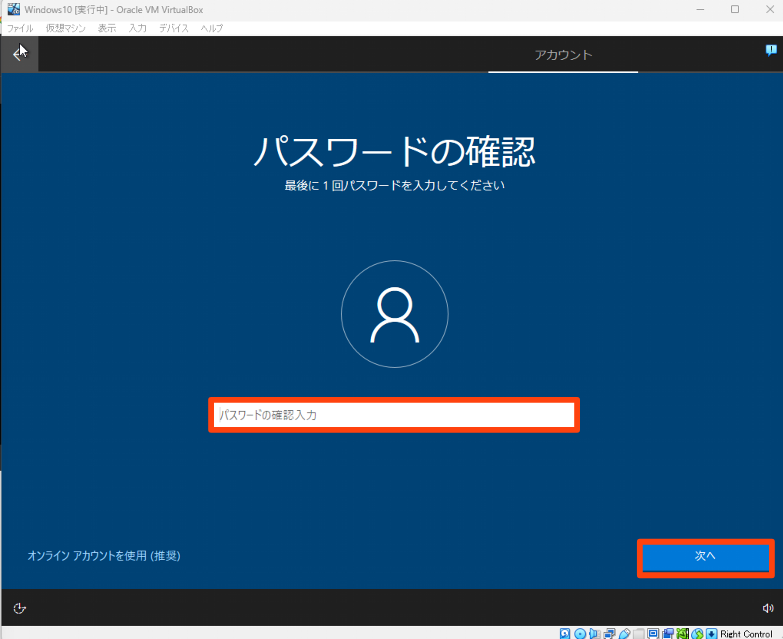Click the VirtualBox USB devices icon
The height and width of the screenshot is (639, 783).
click(624, 634)
